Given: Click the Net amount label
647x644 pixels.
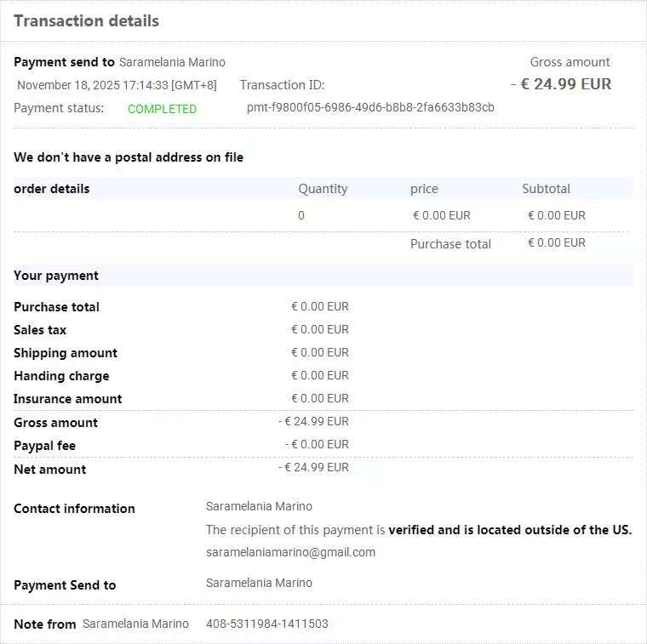Looking at the screenshot, I should [x=49, y=470].
